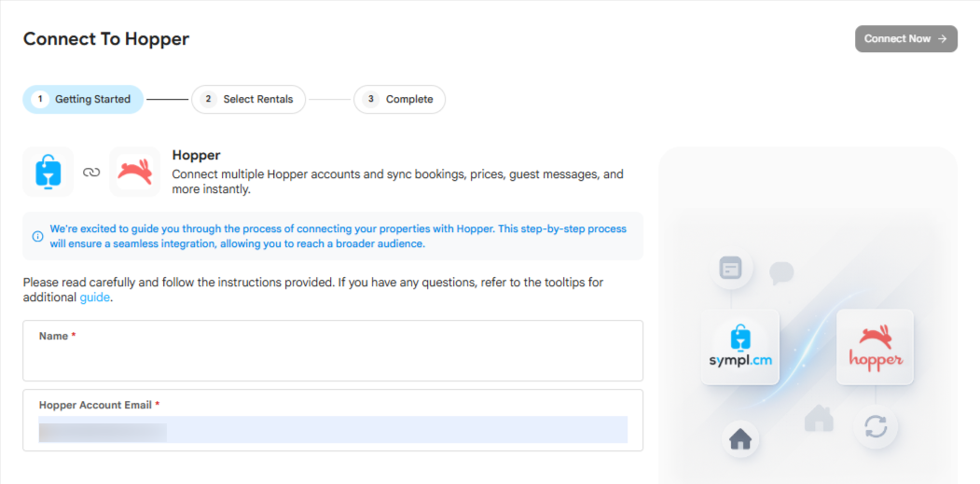Select the Getting Started step
Viewport: 980px width, 484px height.
(x=83, y=100)
